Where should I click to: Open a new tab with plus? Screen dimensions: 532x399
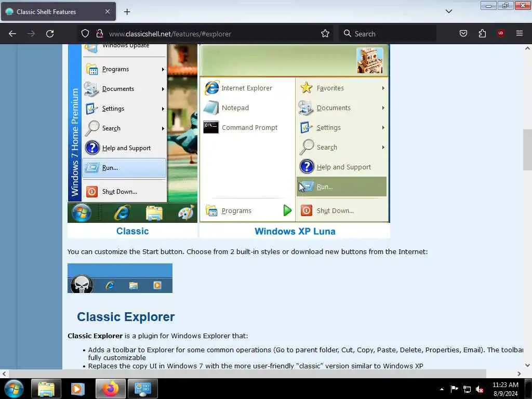click(x=127, y=12)
